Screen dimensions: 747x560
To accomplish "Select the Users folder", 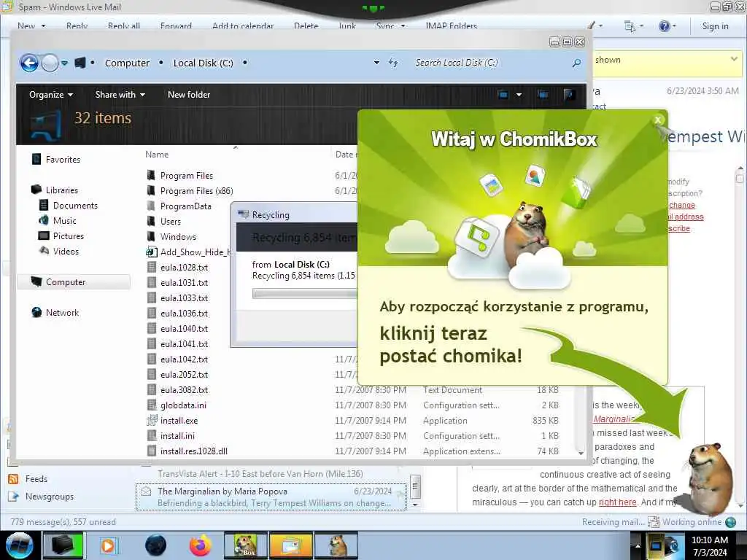I will pyautogui.click(x=171, y=222).
